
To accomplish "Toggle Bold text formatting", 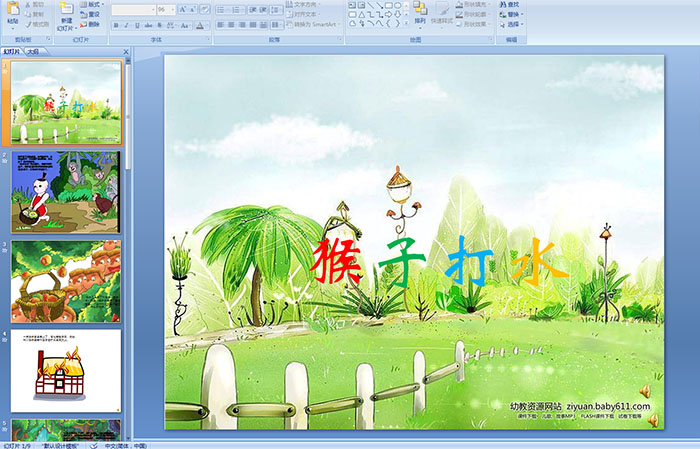I will [114, 25].
